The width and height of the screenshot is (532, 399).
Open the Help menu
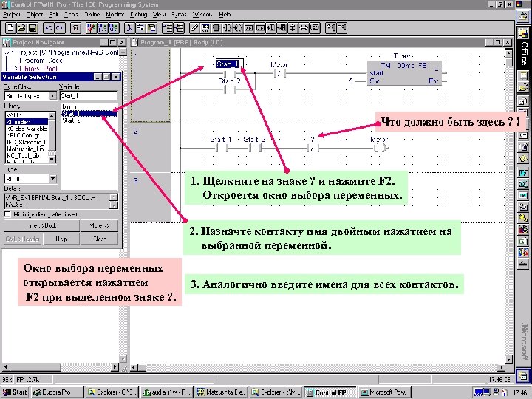pyautogui.click(x=225, y=15)
